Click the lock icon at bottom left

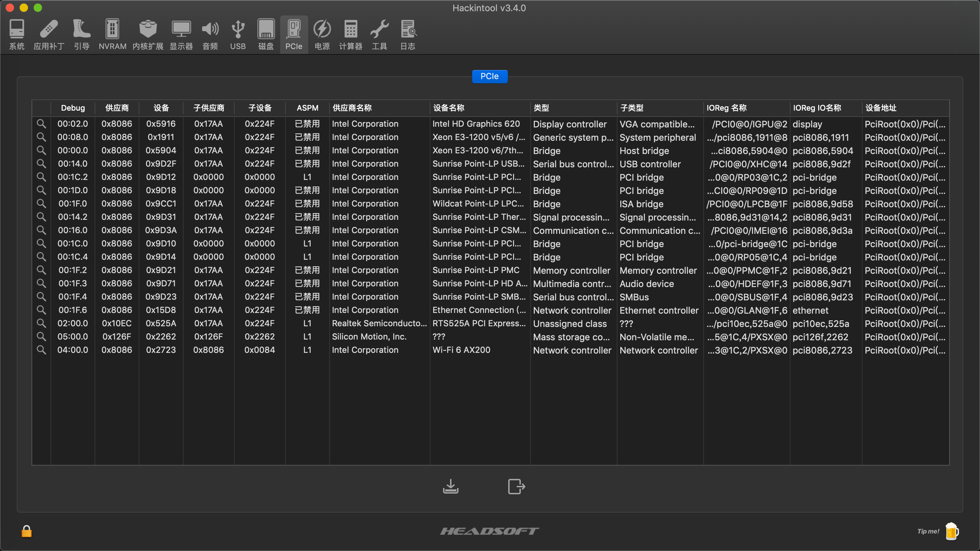(27, 531)
